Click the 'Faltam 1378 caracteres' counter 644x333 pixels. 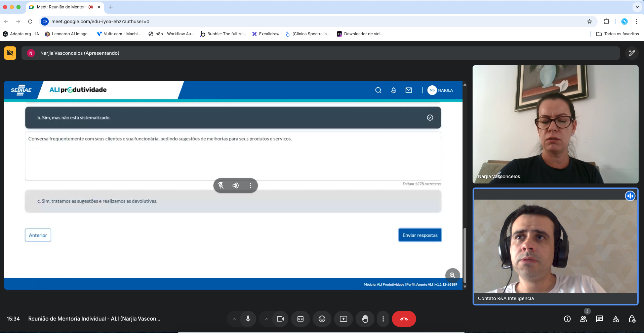[x=422, y=184]
